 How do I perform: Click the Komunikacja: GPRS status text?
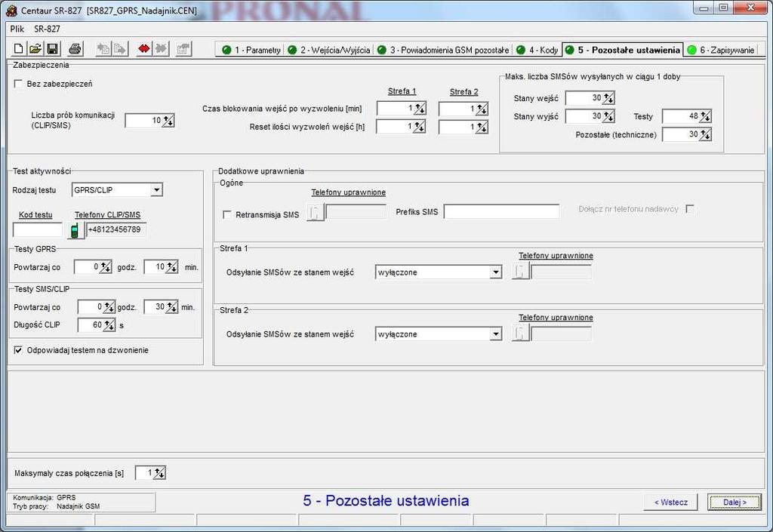click(45, 497)
